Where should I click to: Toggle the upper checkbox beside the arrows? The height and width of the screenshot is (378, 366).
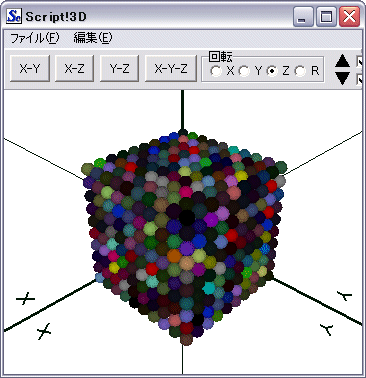click(x=360, y=62)
